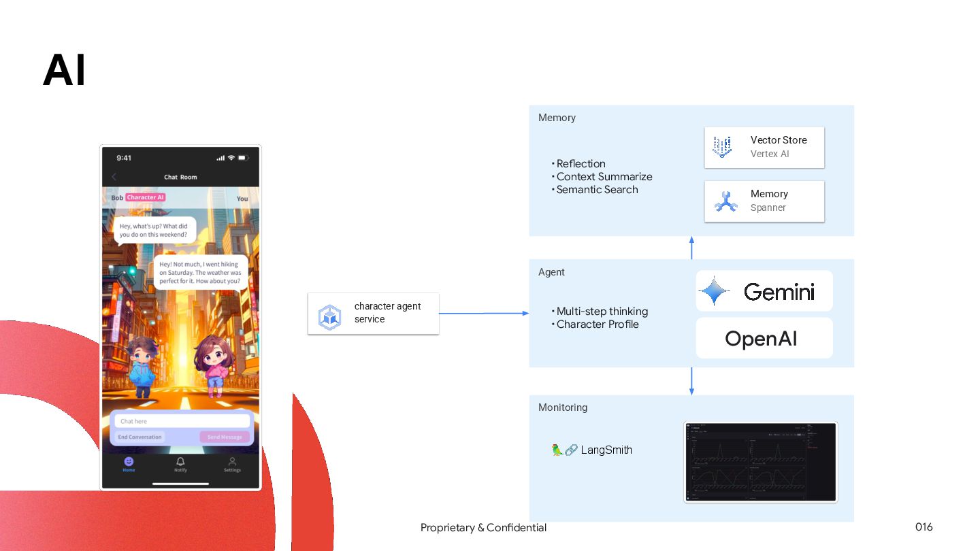Click the 'Multi-step thinking' bullet text
The width and height of the screenshot is (980, 551).
click(602, 312)
